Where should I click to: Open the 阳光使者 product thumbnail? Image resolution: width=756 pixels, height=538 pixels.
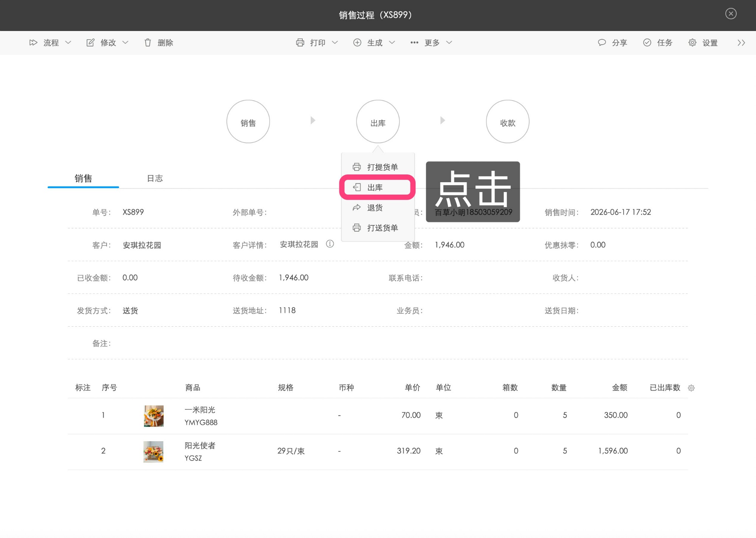[153, 452]
